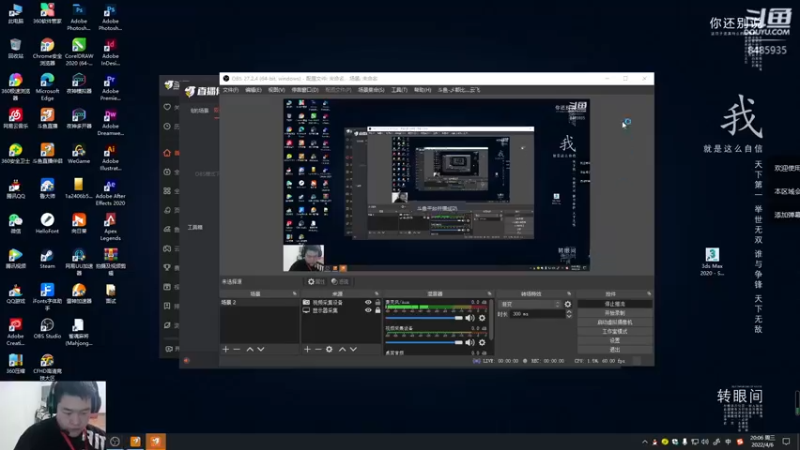This screenshot has width=800, height=450.
Task: Show hidden icons chevron in the system tray
Action: tap(644, 442)
